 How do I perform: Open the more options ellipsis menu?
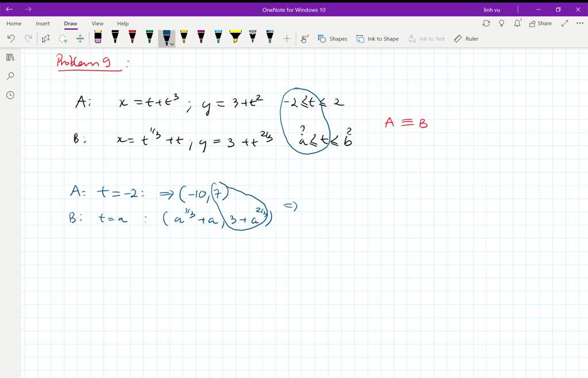(x=580, y=23)
